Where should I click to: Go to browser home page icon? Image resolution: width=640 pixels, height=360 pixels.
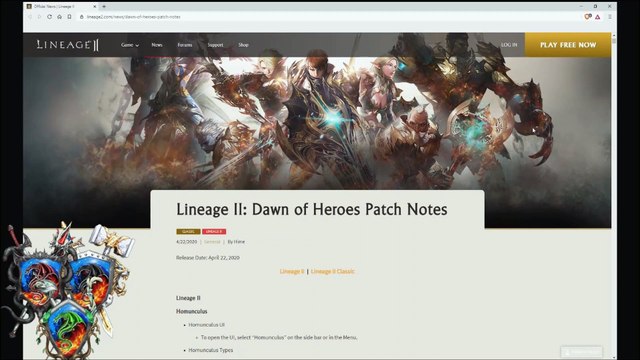60,17
